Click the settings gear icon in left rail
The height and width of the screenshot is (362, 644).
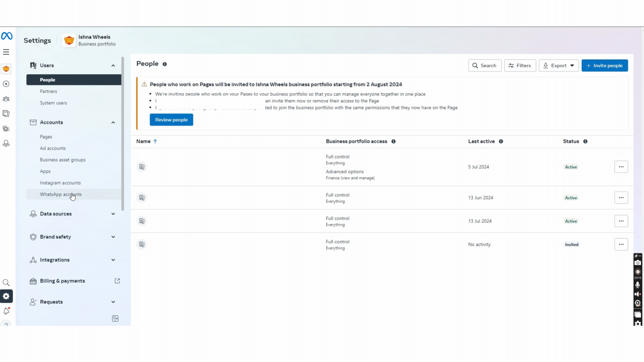tap(6, 296)
